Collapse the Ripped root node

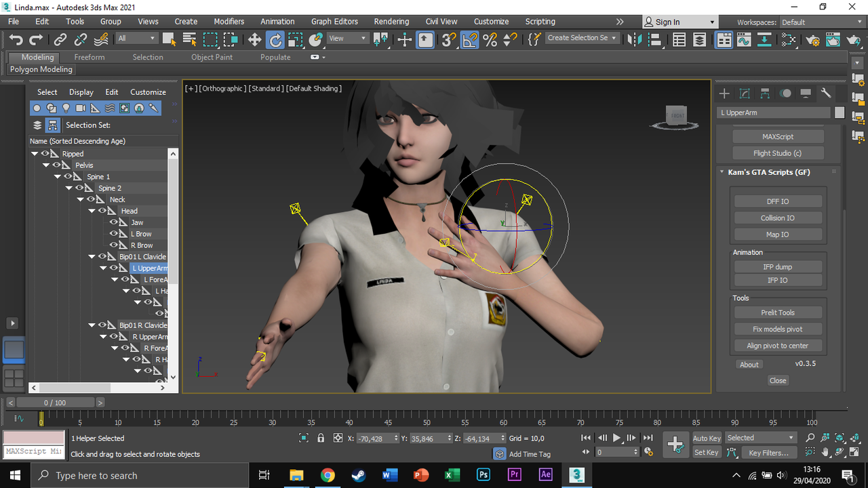[x=34, y=154]
